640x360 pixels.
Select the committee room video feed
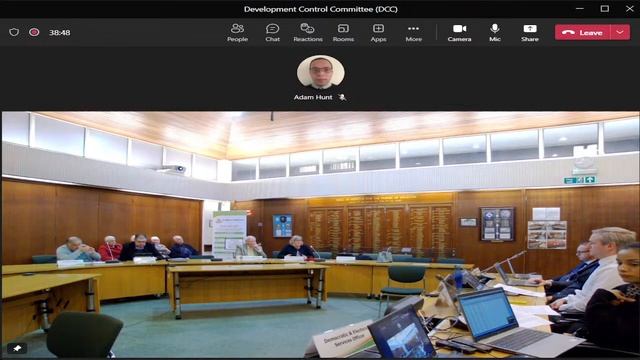click(320, 235)
